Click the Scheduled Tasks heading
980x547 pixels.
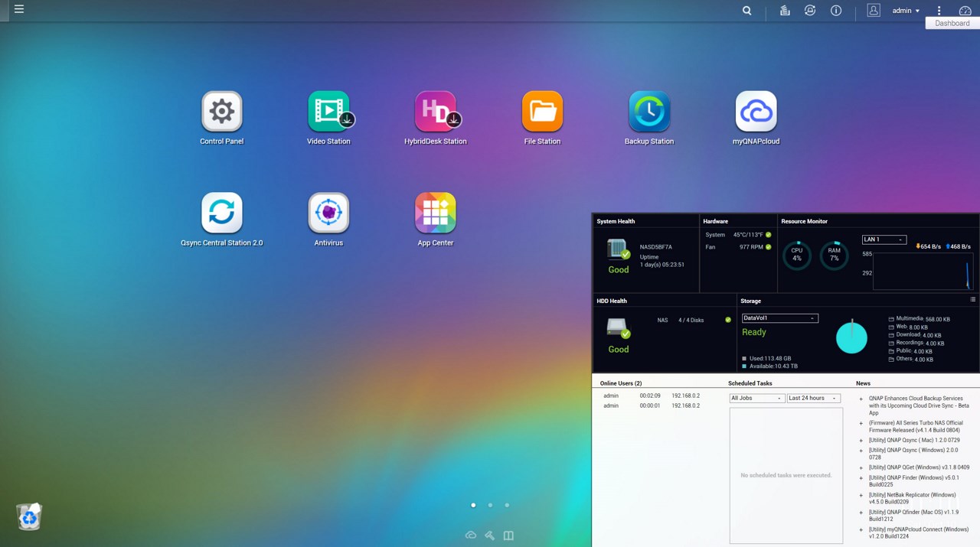[750, 383]
